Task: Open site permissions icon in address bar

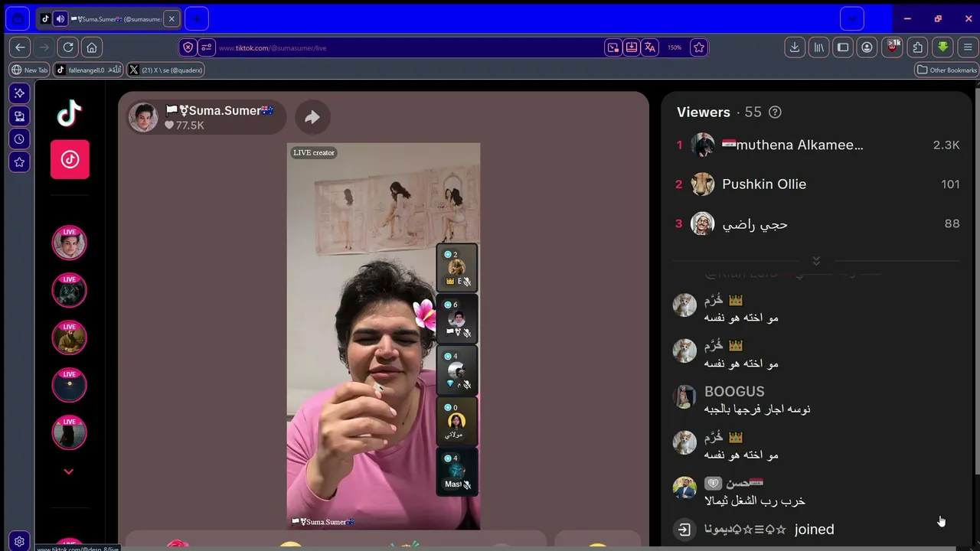Action: pos(206,47)
